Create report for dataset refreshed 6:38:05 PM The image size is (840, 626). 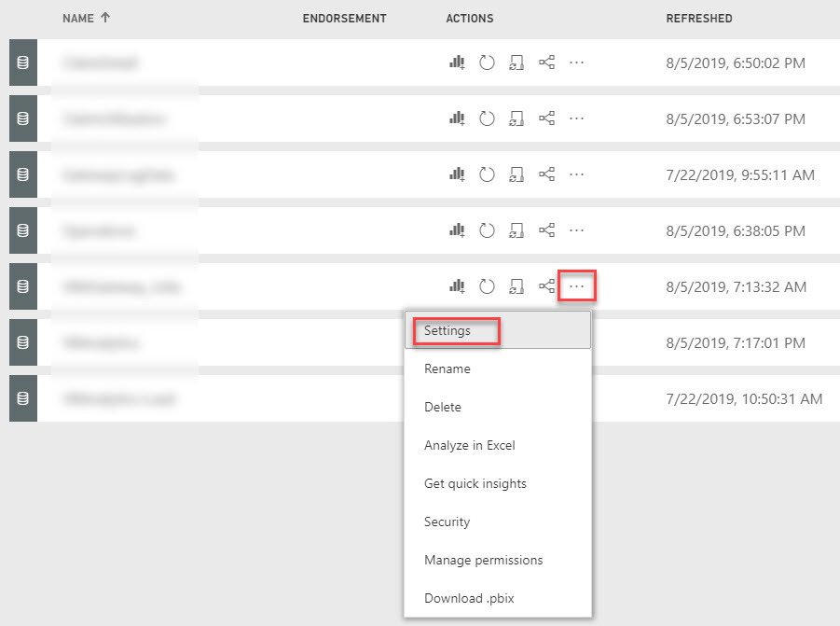tap(457, 230)
